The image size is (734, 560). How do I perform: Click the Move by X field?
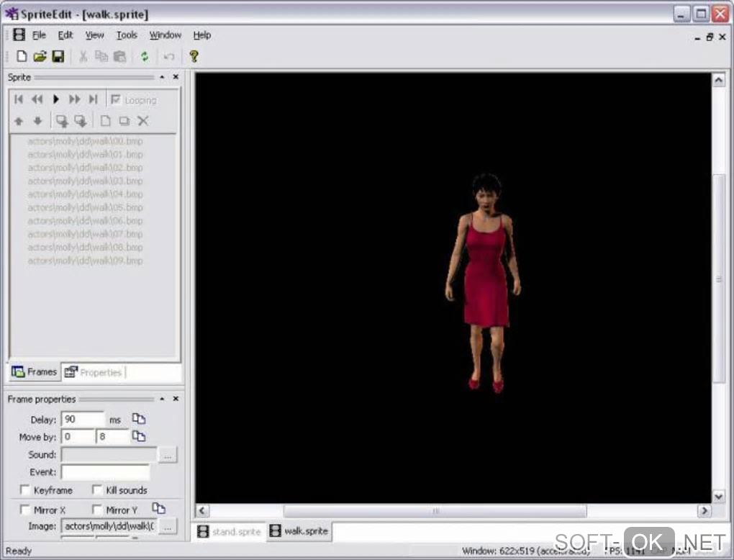click(x=78, y=437)
